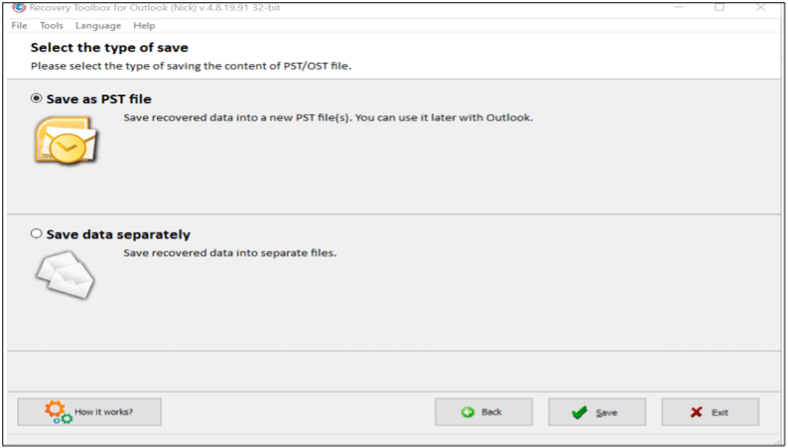This screenshot has height=448, width=788.
Task: Maximize the Recovery Toolbox window
Action: (x=718, y=7)
